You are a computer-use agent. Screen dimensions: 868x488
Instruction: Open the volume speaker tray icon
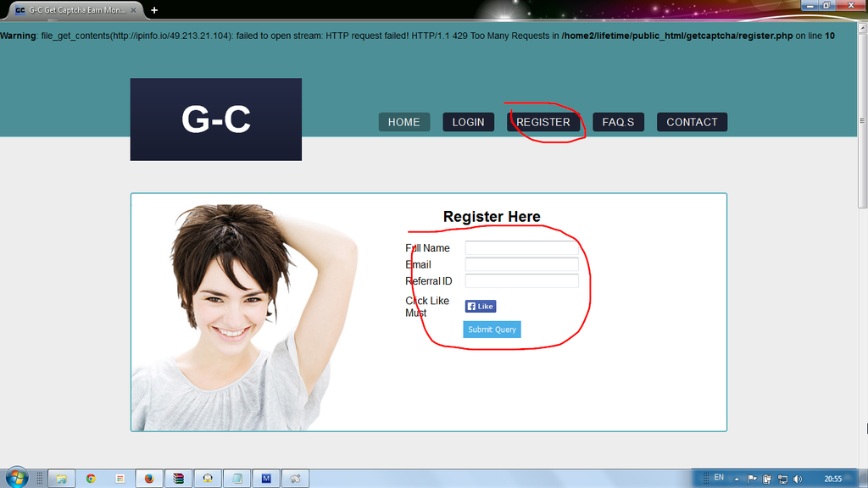(797, 479)
